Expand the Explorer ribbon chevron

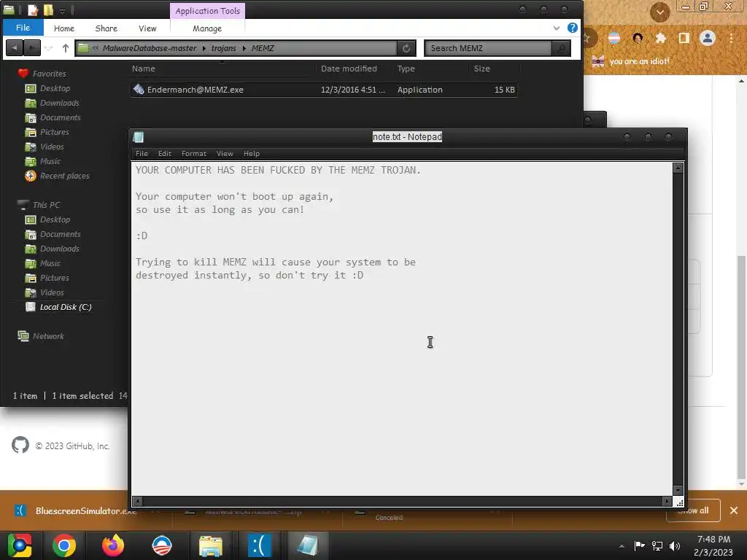point(557,28)
